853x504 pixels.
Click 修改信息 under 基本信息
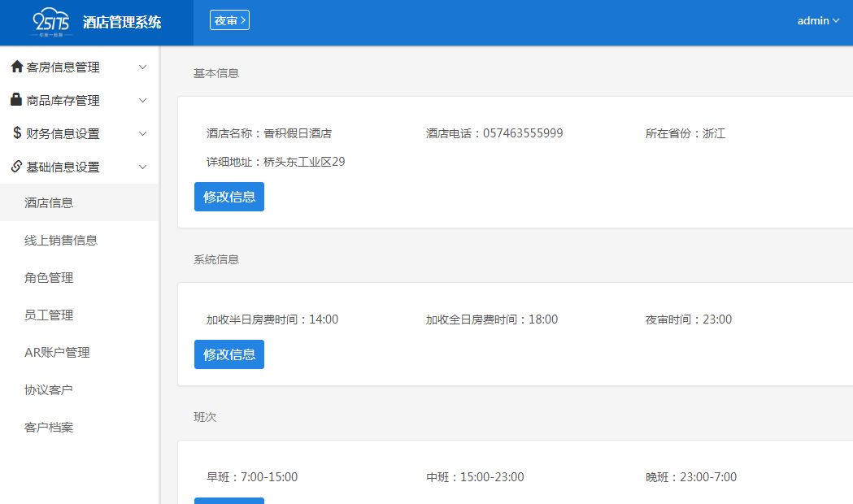coord(229,197)
